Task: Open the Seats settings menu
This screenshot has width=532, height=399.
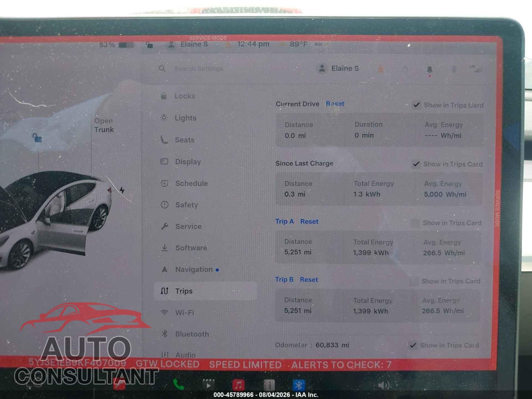Action: coord(178,140)
